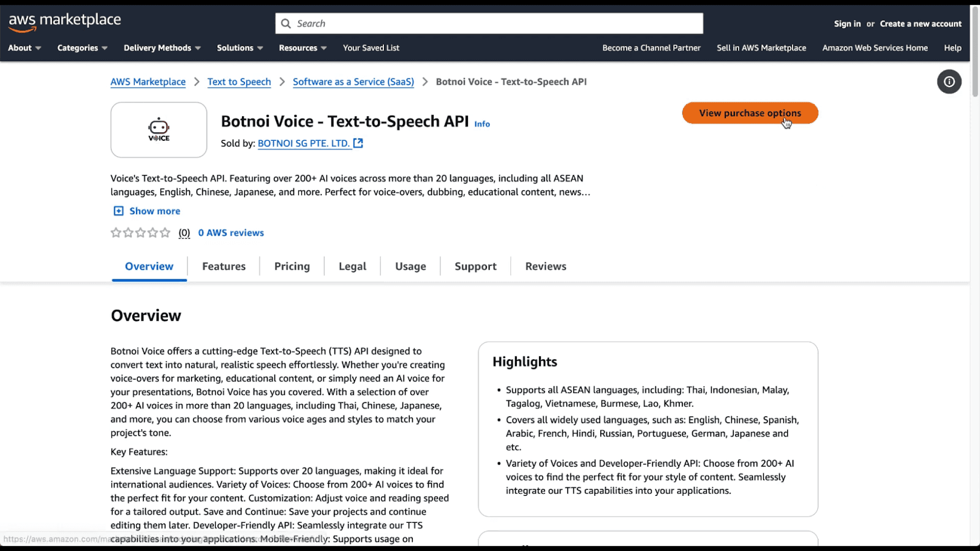This screenshot has width=980, height=551.
Task: Switch to the Support tab
Action: 476,266
